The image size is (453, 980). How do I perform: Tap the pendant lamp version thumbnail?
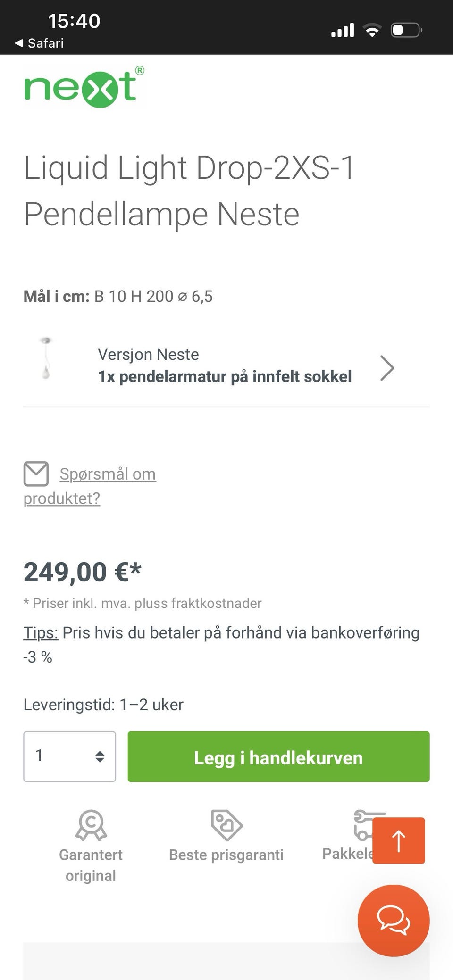tap(46, 358)
